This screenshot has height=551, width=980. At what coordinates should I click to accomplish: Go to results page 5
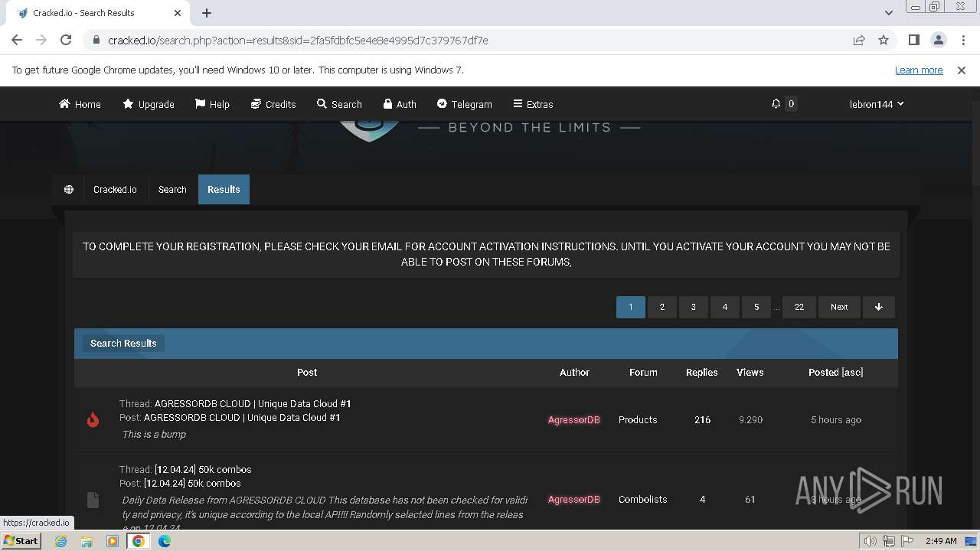[x=756, y=307]
